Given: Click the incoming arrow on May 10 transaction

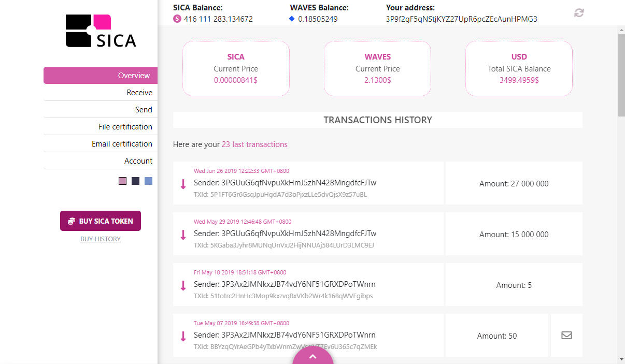Looking at the screenshot, I should [x=183, y=285].
